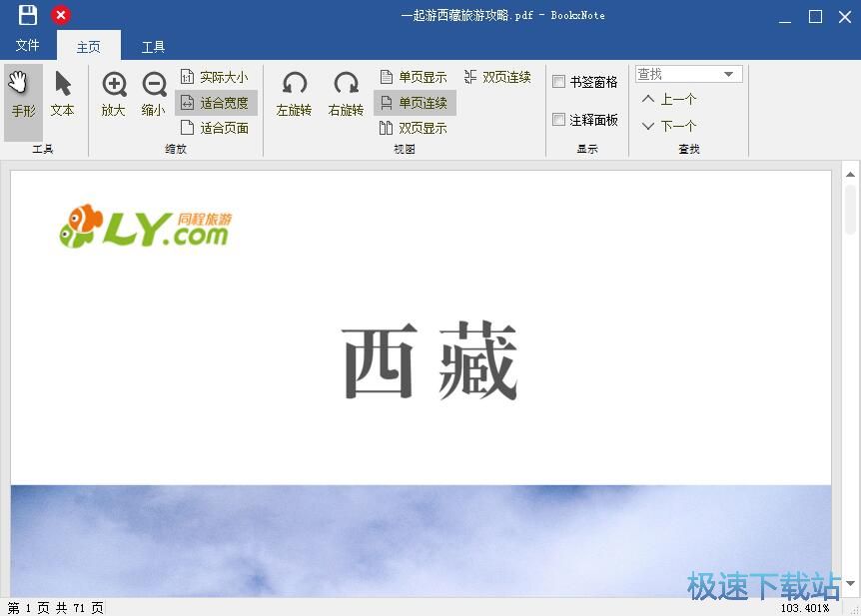Switch to the 工具 tab
This screenshot has width=861, height=616.
coord(152,46)
